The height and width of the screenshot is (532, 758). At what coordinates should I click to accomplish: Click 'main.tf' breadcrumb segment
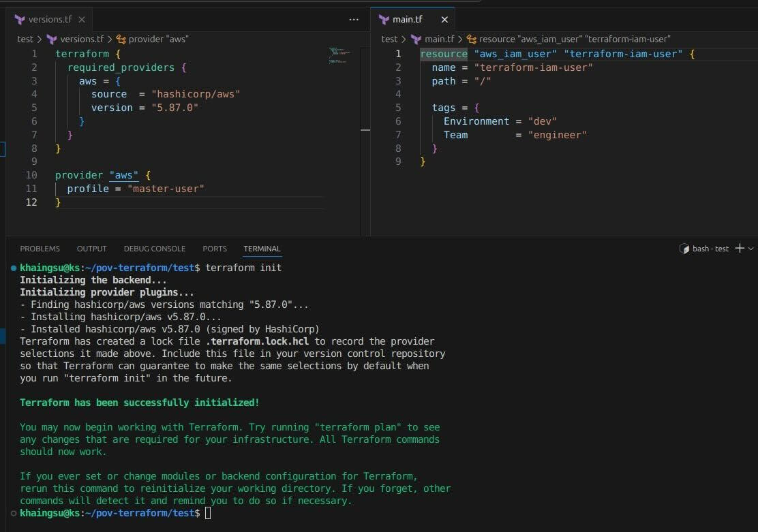coord(440,39)
